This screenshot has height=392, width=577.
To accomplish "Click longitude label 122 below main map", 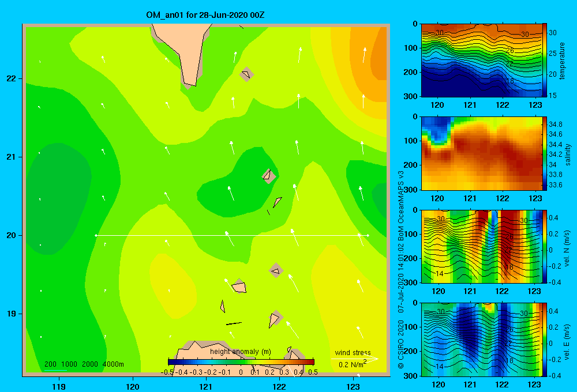I will pos(279,386).
